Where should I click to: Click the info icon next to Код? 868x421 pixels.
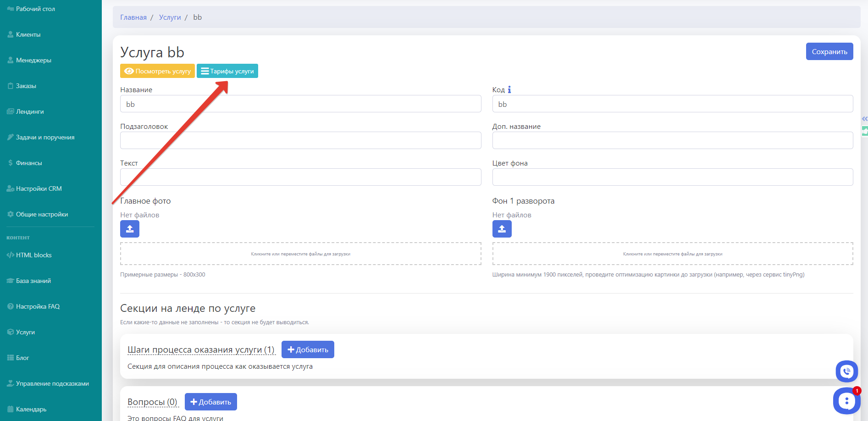[x=509, y=90]
